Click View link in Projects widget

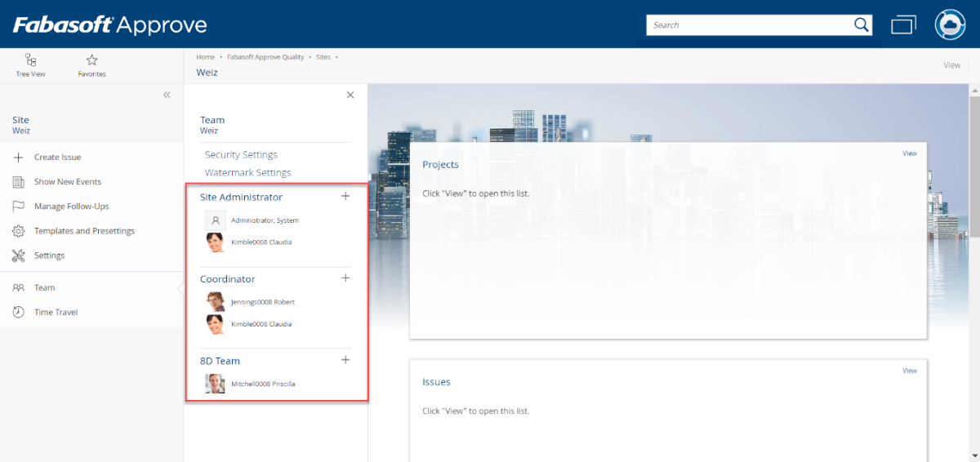pos(909,153)
